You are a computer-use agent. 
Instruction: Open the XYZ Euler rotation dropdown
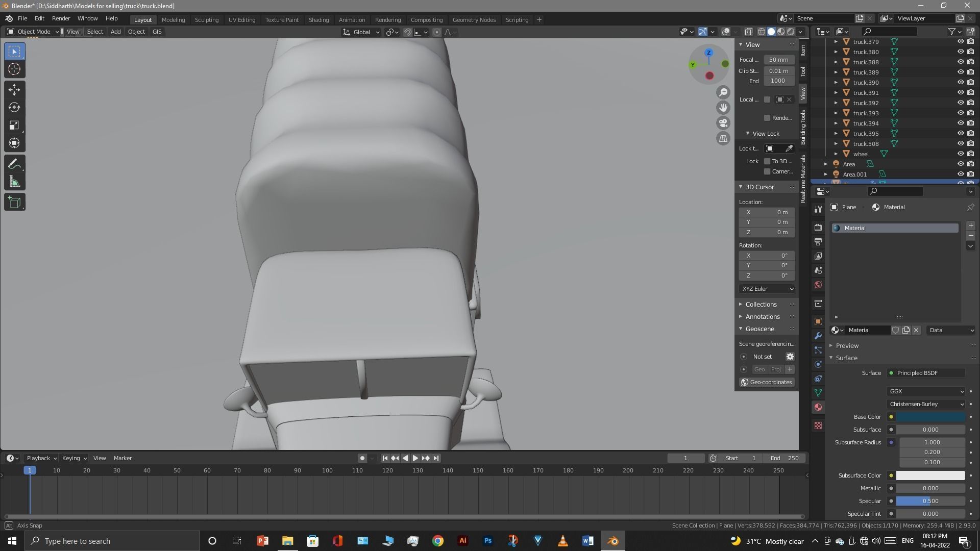(x=767, y=289)
